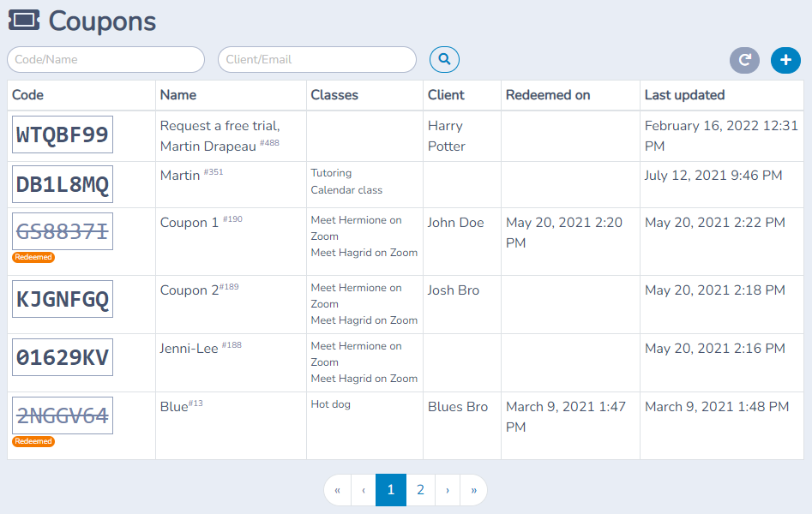
Task: Go to previous page arrow
Action: [364, 490]
